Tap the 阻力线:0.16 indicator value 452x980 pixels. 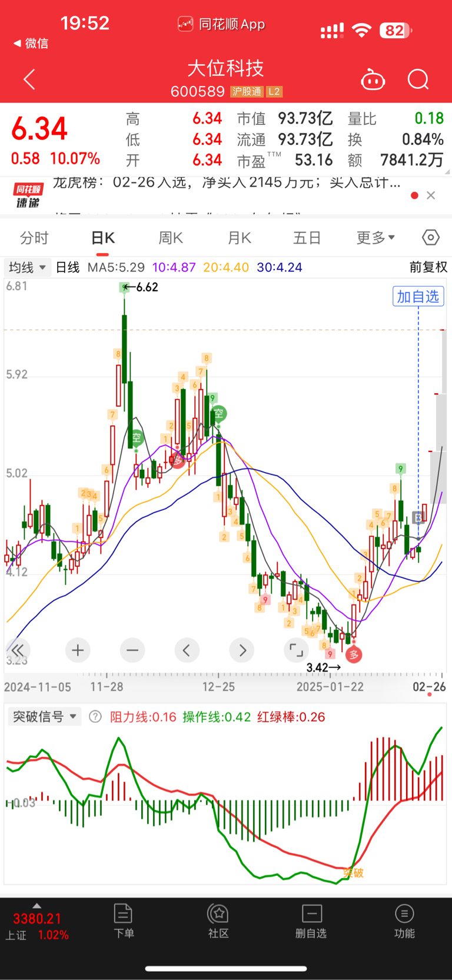click(x=143, y=717)
